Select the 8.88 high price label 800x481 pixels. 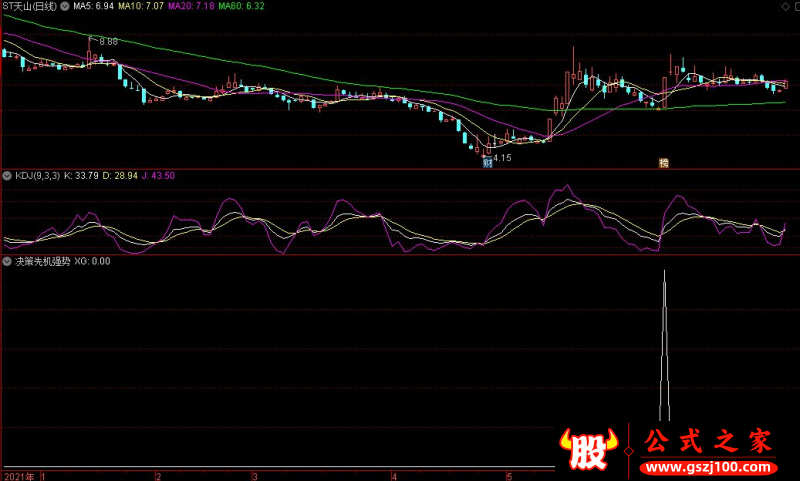click(x=108, y=42)
